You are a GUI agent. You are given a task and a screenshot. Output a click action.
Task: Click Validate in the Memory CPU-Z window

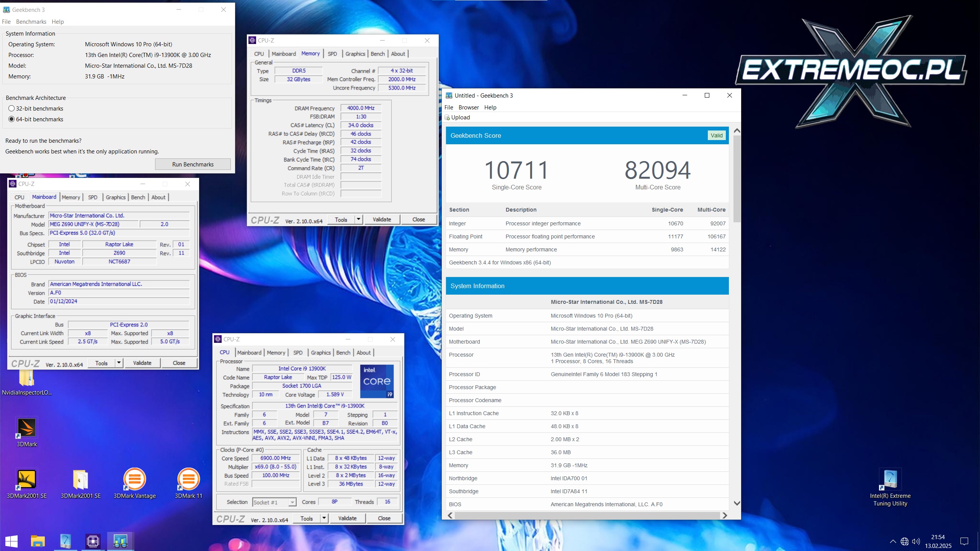(382, 219)
